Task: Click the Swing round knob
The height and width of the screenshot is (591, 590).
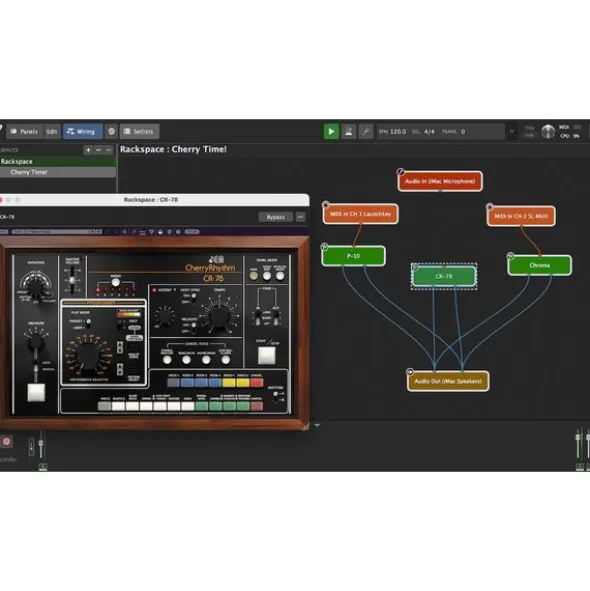Action: tap(116, 282)
